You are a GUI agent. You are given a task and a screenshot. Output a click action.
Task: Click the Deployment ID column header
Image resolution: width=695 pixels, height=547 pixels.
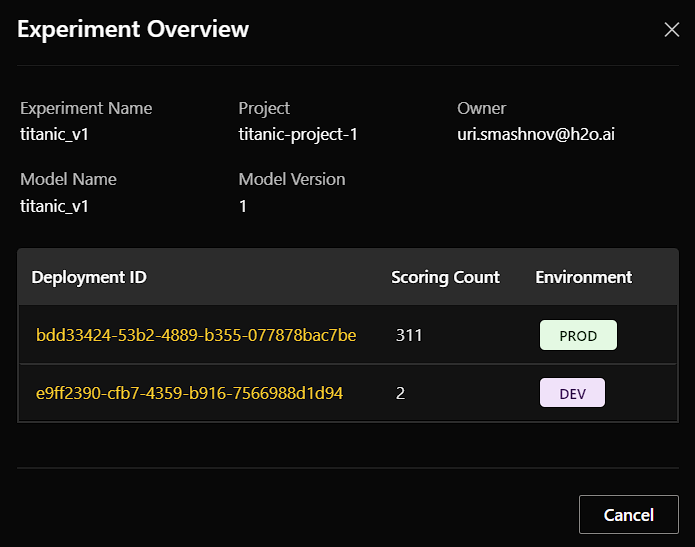point(89,277)
